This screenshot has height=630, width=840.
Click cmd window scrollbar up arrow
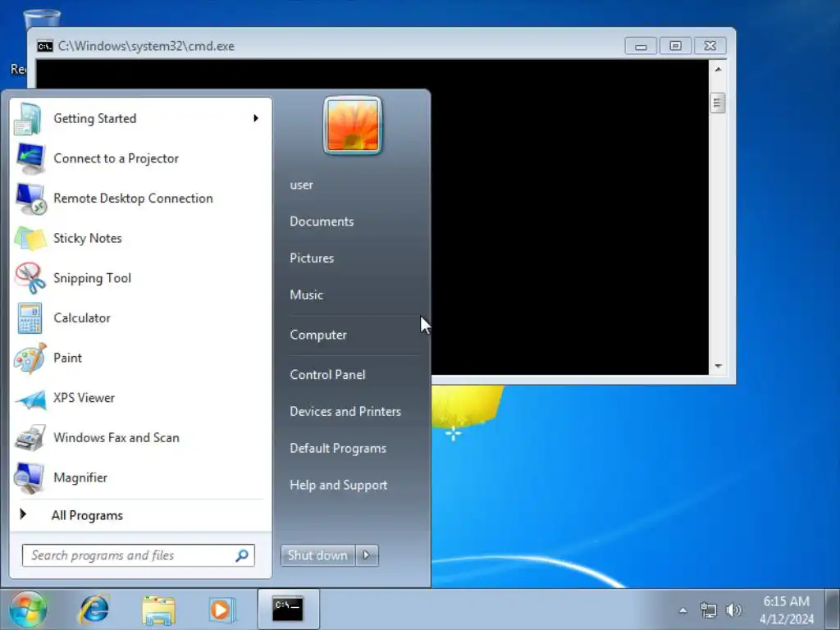718,70
